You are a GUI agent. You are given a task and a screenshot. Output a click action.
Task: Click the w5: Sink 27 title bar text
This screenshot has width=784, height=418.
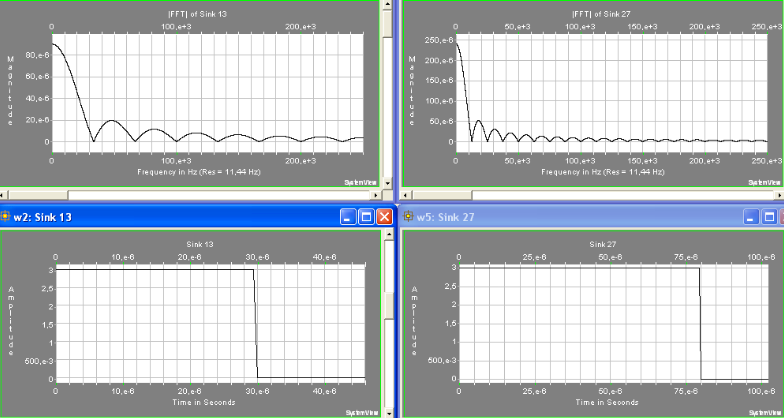coord(446,217)
